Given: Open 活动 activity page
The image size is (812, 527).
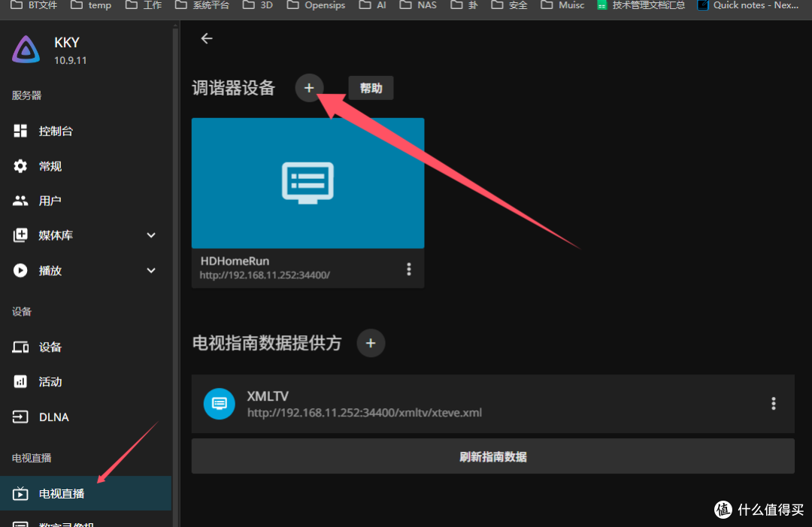Looking at the screenshot, I should (x=86, y=382).
